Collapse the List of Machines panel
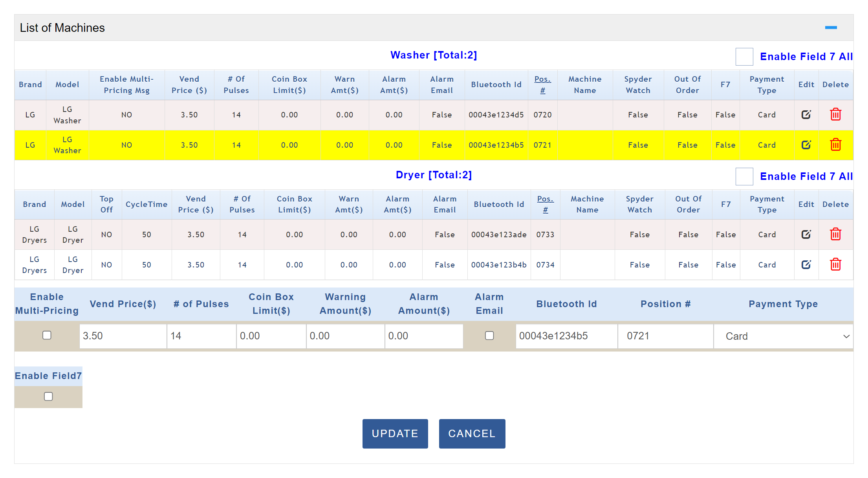 831,28
